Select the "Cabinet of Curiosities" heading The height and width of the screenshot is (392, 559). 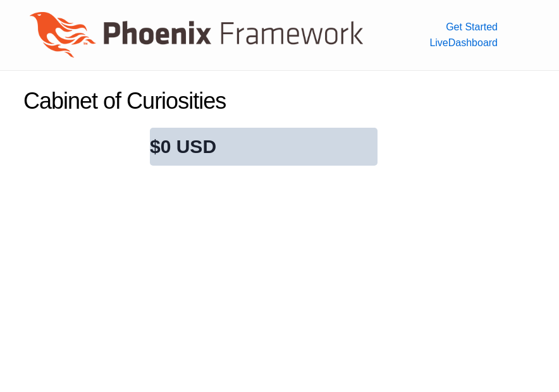pos(125,101)
